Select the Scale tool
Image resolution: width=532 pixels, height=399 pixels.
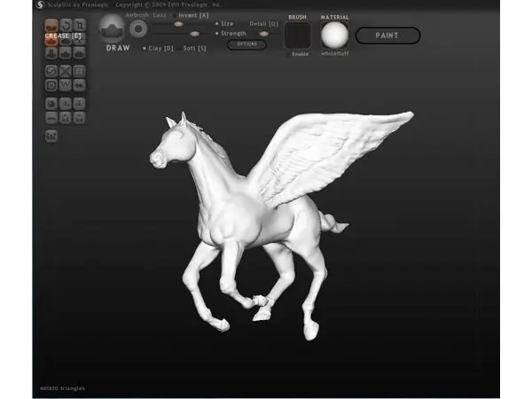(x=80, y=26)
